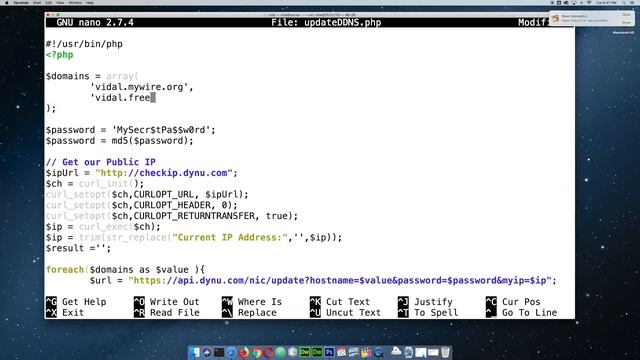Viewport: 640px width, 360px height.
Task: Click the 'foreach' keyword
Action: pos(64,269)
